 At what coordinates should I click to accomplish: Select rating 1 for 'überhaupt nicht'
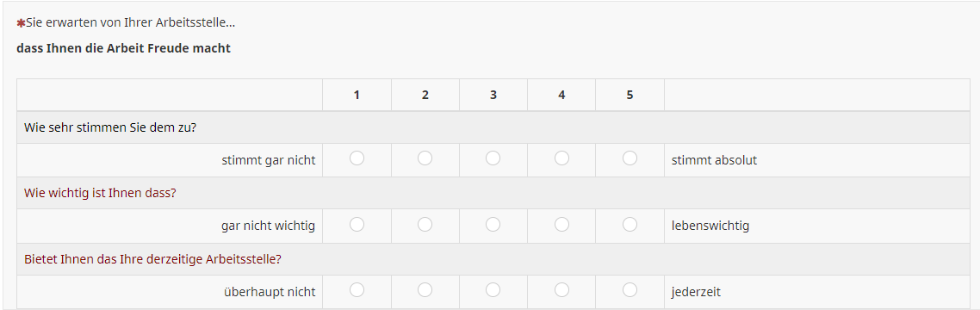[x=357, y=289]
